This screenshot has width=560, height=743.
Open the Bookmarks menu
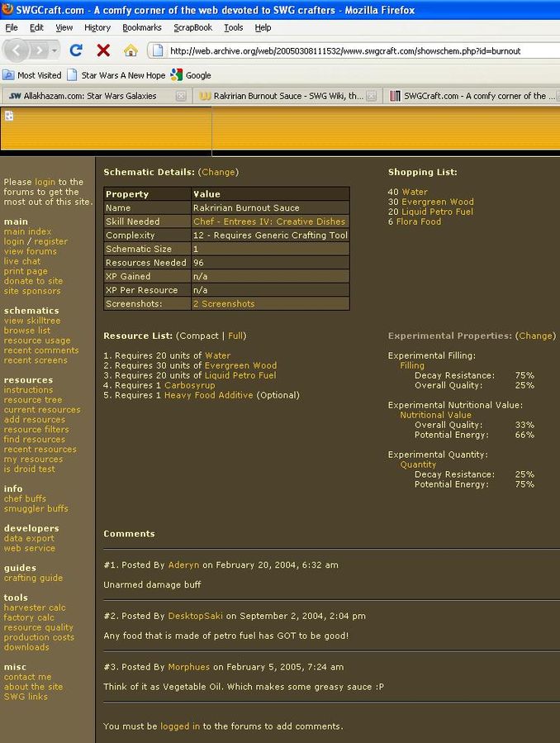tap(141, 27)
